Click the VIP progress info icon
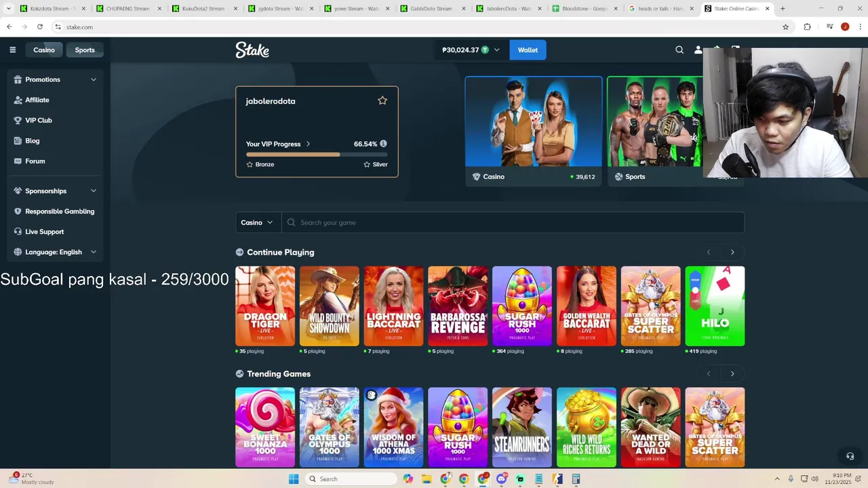Viewport: 868px width, 488px height. [x=383, y=144]
